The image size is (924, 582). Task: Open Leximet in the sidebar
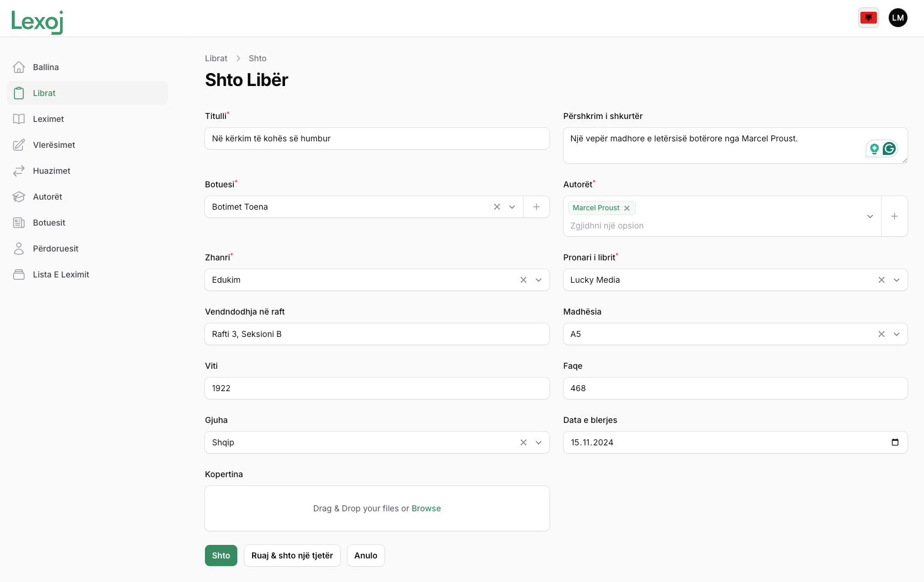[x=48, y=119]
